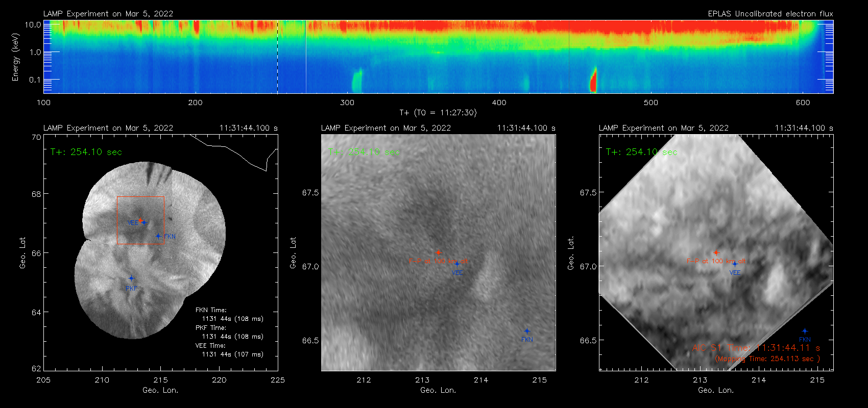Click the red footpoint marker in middle panel
The height and width of the screenshot is (408, 868).
(438, 252)
